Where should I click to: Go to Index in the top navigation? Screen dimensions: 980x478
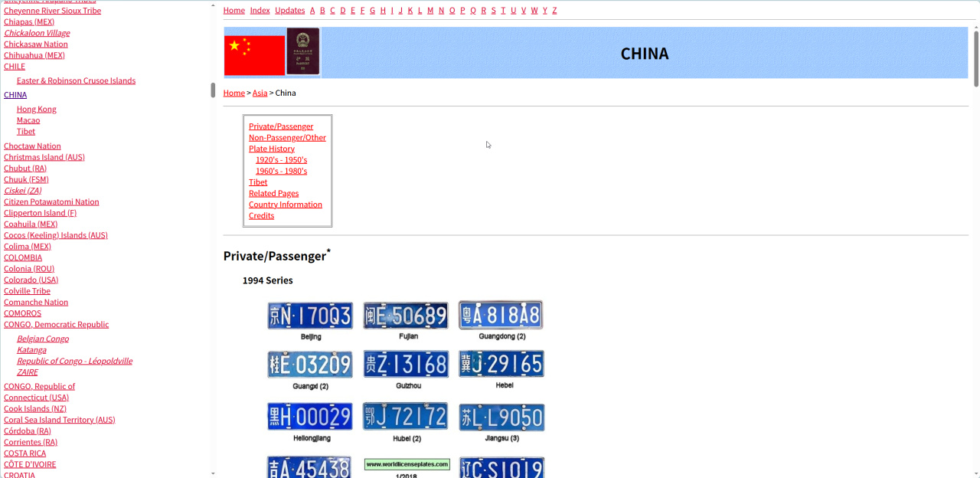click(260, 10)
